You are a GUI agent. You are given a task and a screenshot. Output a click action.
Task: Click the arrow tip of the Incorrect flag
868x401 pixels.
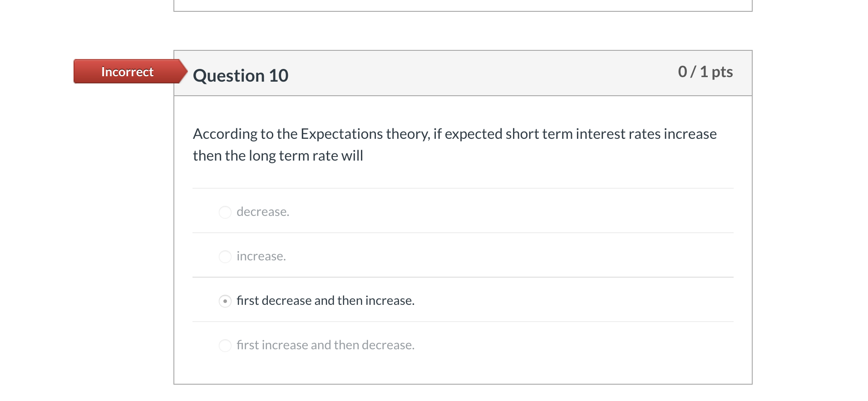tap(184, 71)
